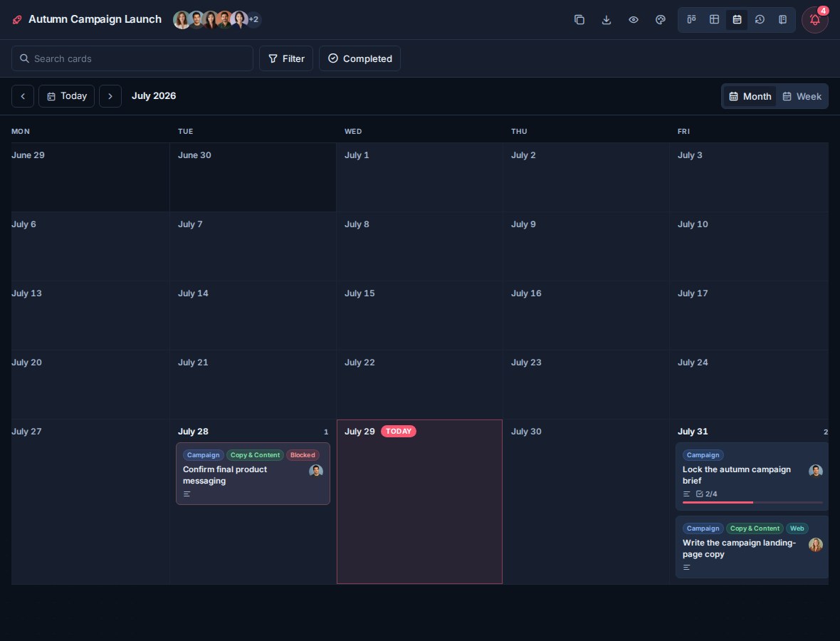
Task: Go to next month with right chevron
Action: pos(110,96)
